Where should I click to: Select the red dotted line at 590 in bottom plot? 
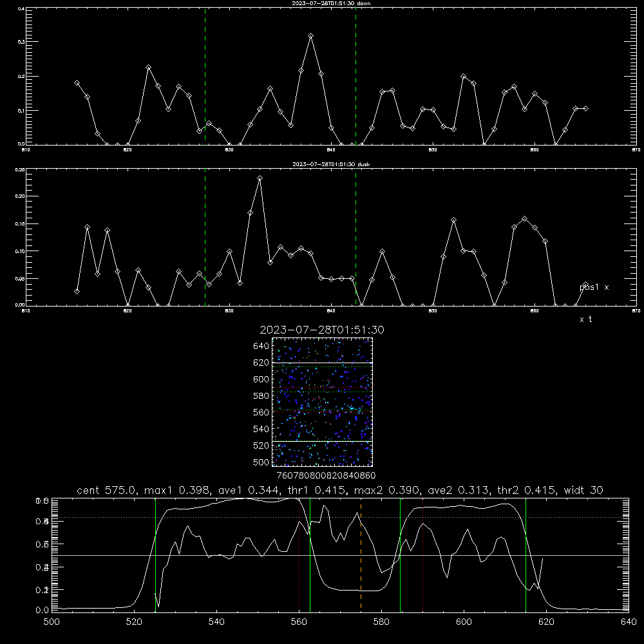tap(422, 555)
